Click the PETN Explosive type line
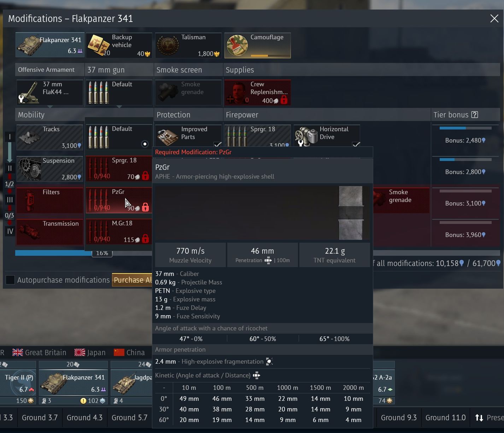504x433 pixels. (185, 291)
